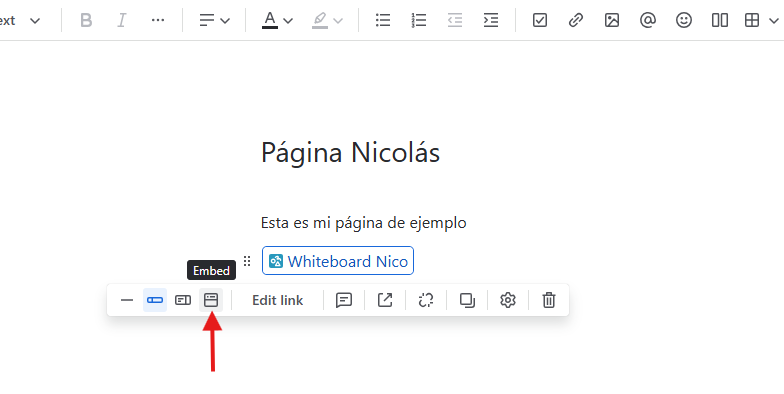Toggle bold formatting

[x=86, y=20]
